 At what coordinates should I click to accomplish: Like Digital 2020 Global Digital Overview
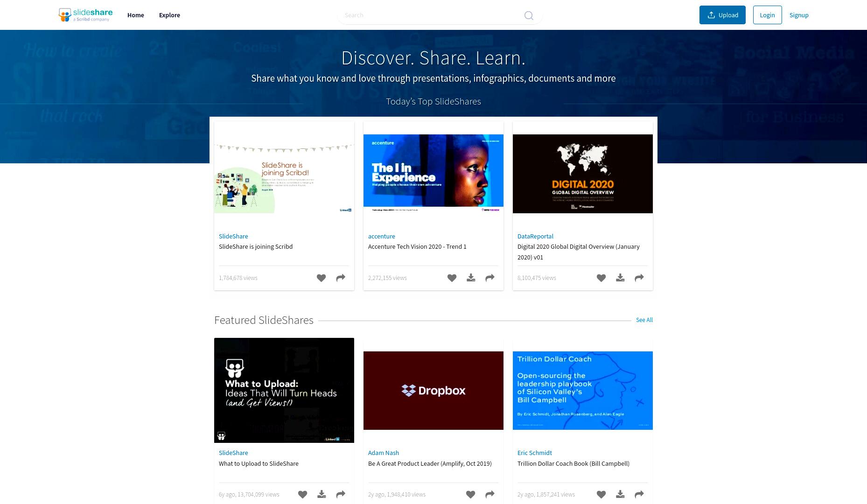tap(601, 278)
